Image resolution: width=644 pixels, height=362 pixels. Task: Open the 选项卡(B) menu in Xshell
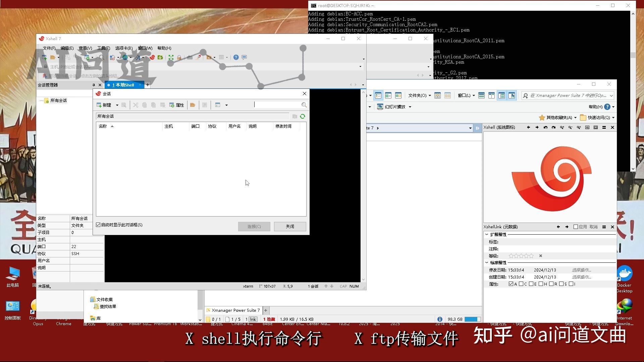point(124,48)
